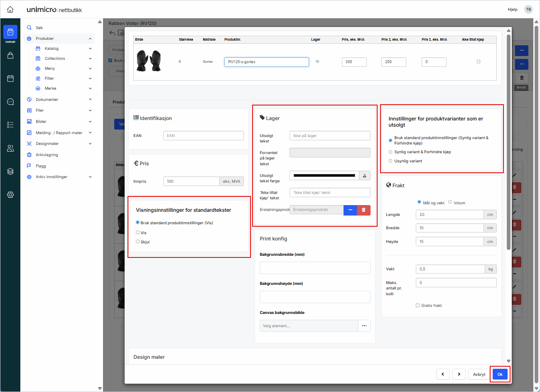Click the black Utsolgt tekst farge swatch
Viewport: 540px width, 392px height.
pos(324,176)
